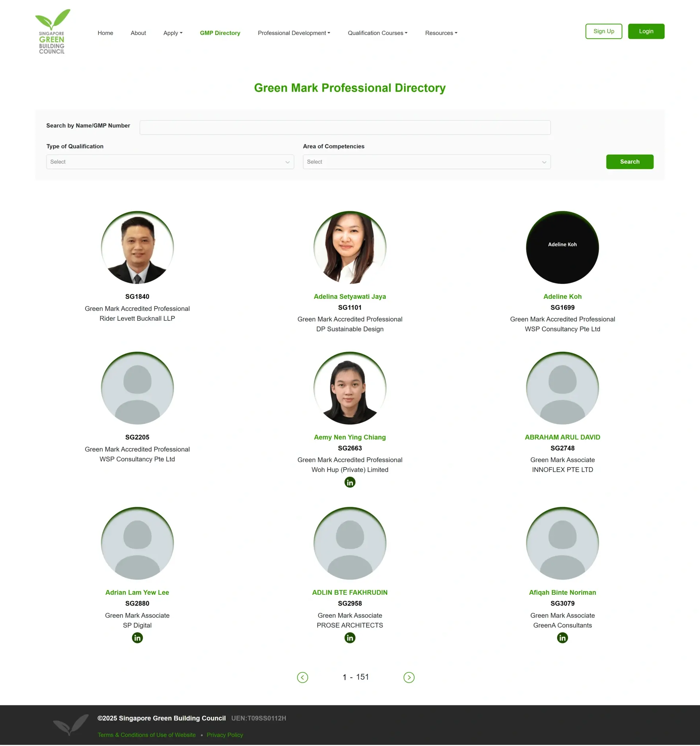This screenshot has width=700, height=746.
Task: Click the Search button
Action: click(629, 162)
